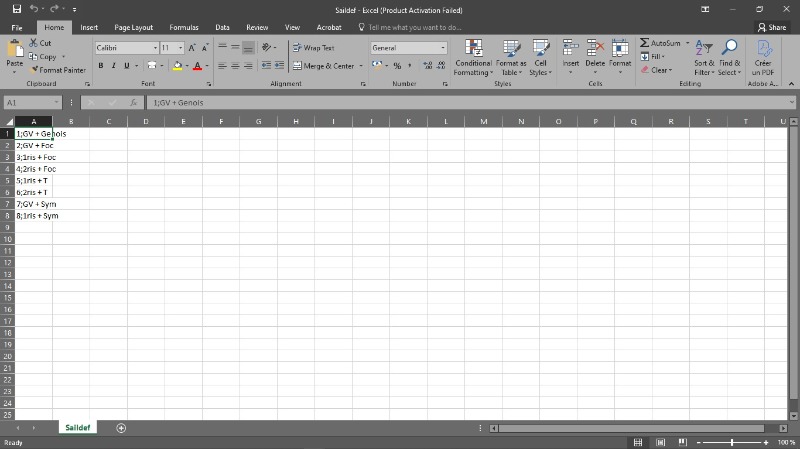
Task: Click the AutoSum button
Action: (x=660, y=43)
